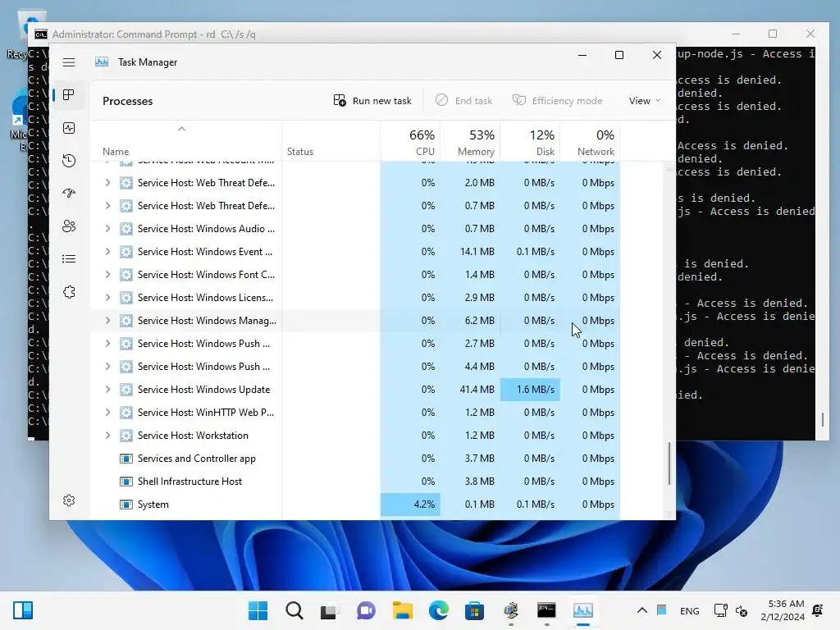Open Task View on taskbar
This screenshot has height=630, width=840.
[330, 610]
